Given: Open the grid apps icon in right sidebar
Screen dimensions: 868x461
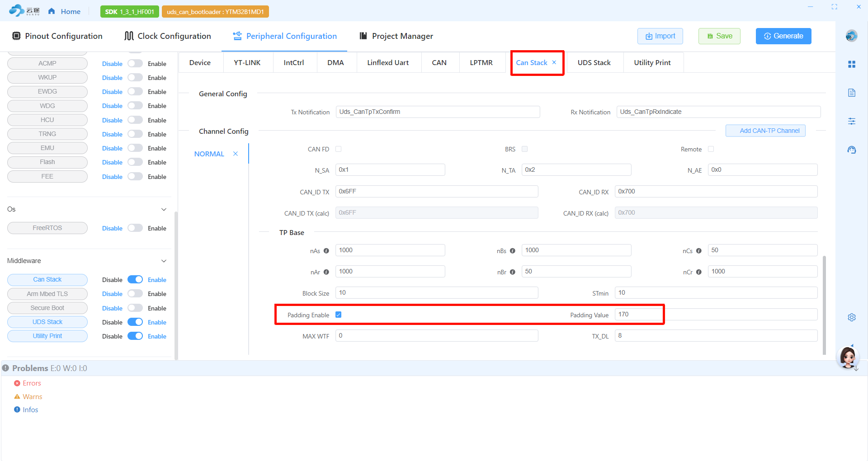Looking at the screenshot, I should 852,65.
